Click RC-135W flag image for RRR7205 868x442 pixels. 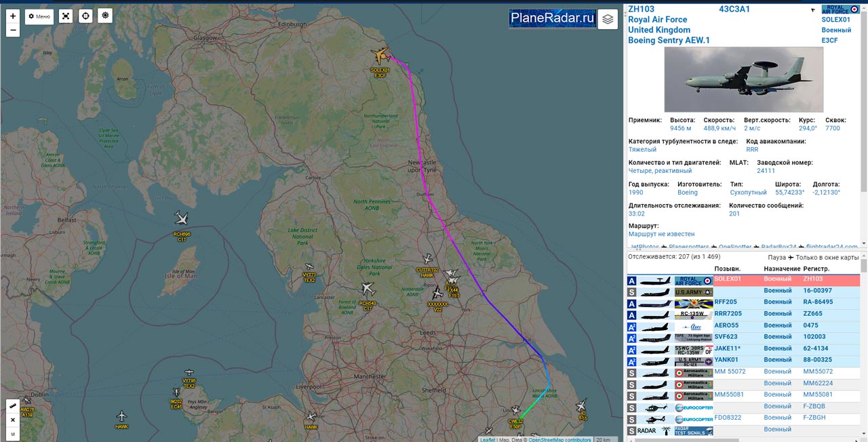[x=694, y=315]
